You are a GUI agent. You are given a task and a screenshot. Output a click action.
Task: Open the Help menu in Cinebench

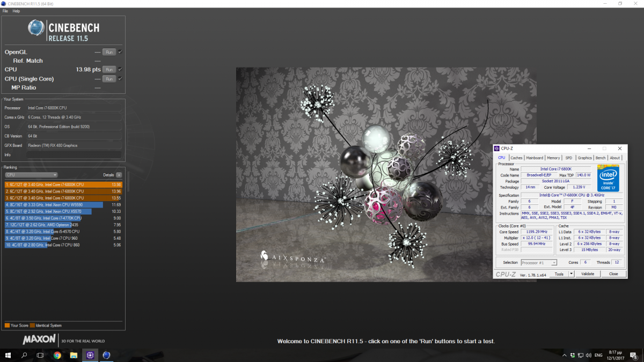(x=16, y=11)
